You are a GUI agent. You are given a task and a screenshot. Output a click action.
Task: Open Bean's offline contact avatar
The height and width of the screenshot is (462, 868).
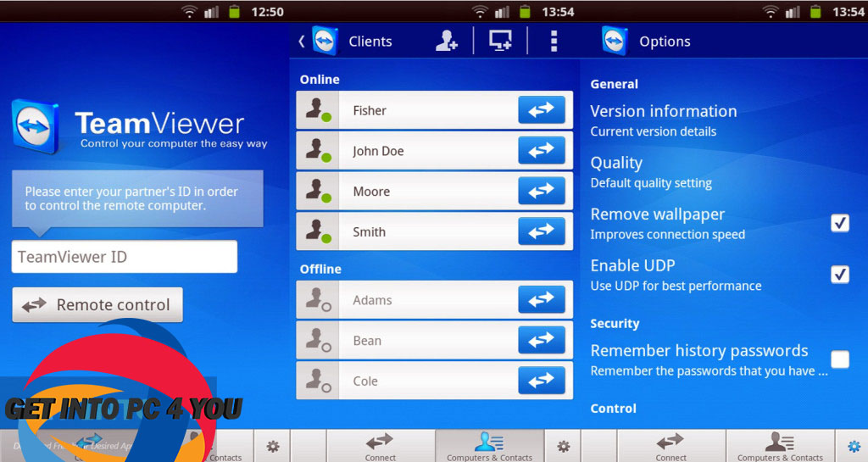point(318,340)
